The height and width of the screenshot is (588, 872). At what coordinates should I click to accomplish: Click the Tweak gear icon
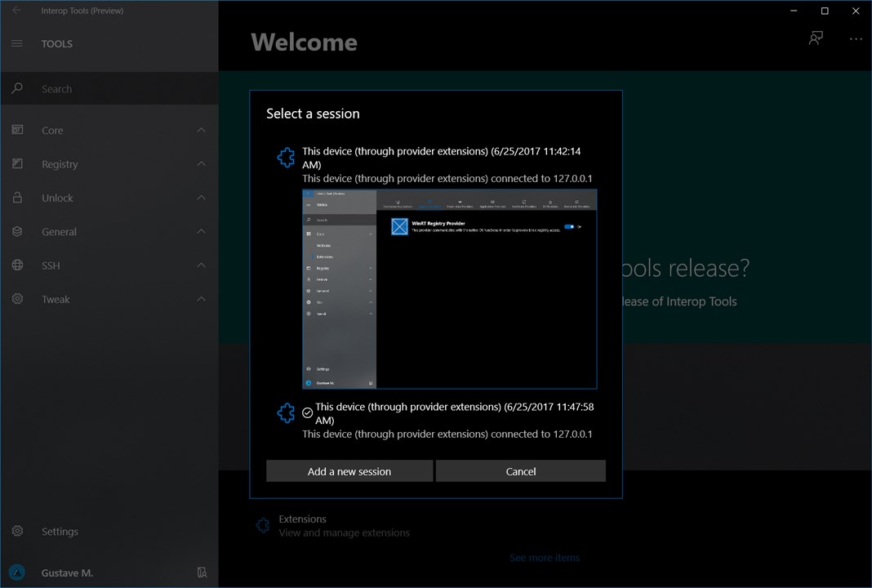click(x=17, y=299)
